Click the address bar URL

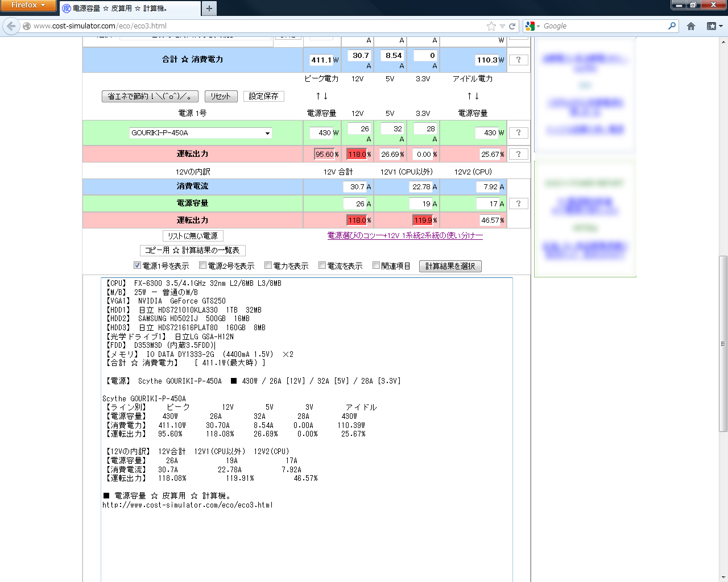coord(100,26)
